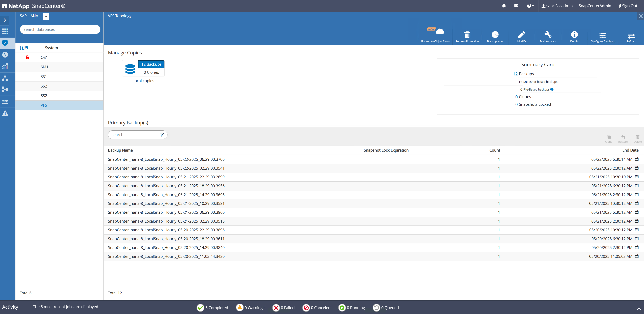This screenshot has height=314, width=644.
Task: Open the backup filter funnel
Action: tap(162, 135)
